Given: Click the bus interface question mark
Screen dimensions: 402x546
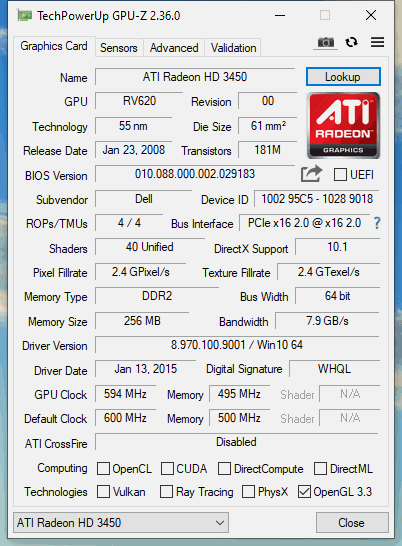Looking at the screenshot, I should 377,223.
